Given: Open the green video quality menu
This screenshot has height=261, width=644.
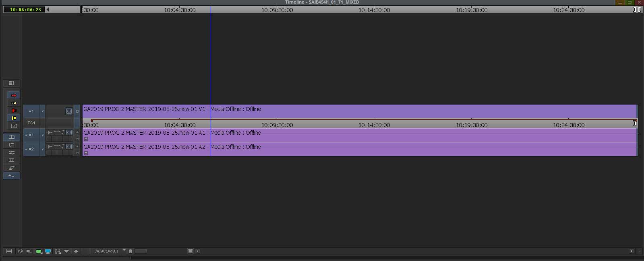Looking at the screenshot, I should pyautogui.click(x=39, y=251).
